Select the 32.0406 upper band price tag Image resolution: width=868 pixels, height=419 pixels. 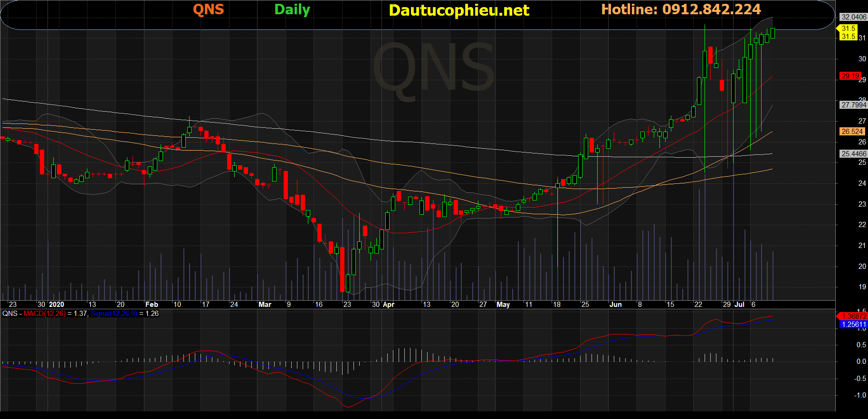(x=854, y=17)
